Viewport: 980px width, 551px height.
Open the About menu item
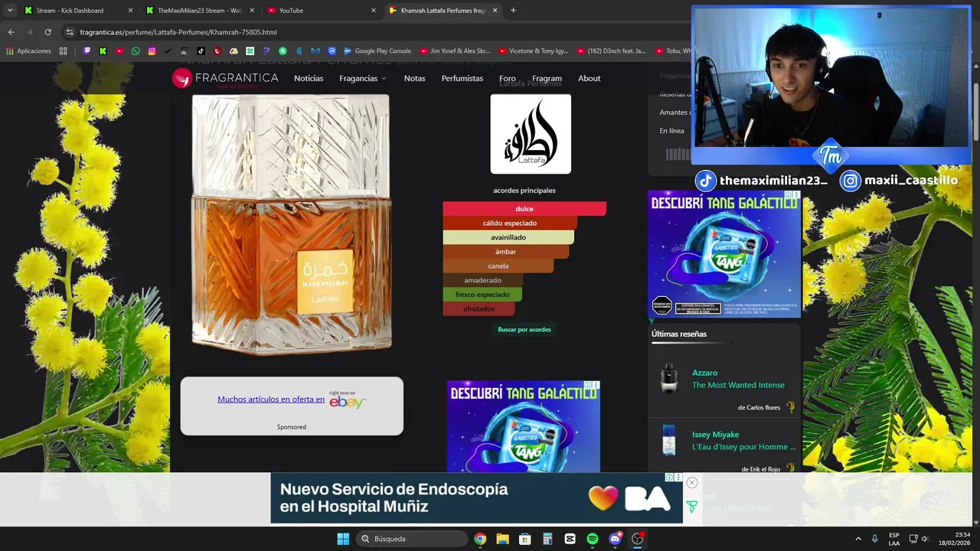click(x=590, y=78)
